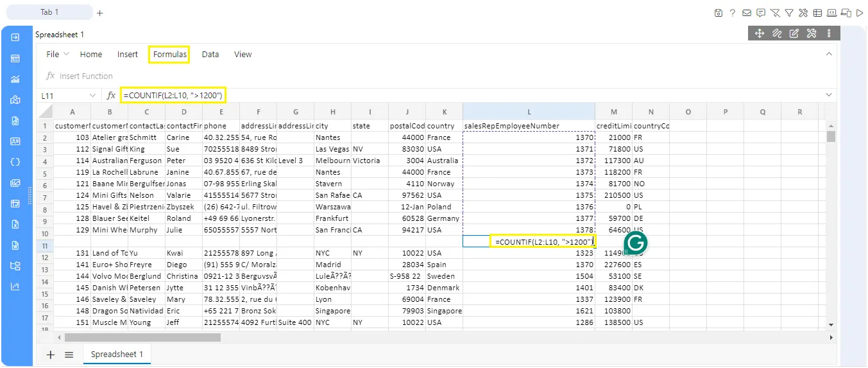Click horizontal scrollbar right arrow
This screenshot has width=868, height=368.
[x=831, y=337]
